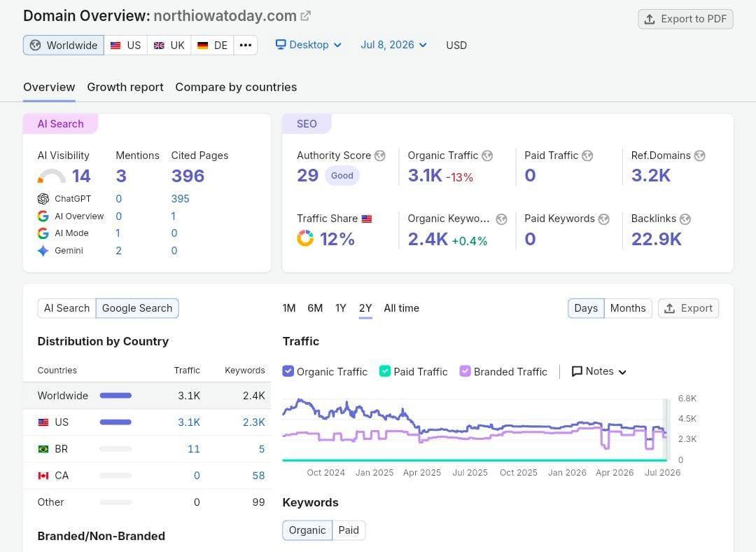Image resolution: width=756 pixels, height=552 pixels.
Task: Open the Jul 8, 2026 date dropdown
Action: (x=393, y=45)
